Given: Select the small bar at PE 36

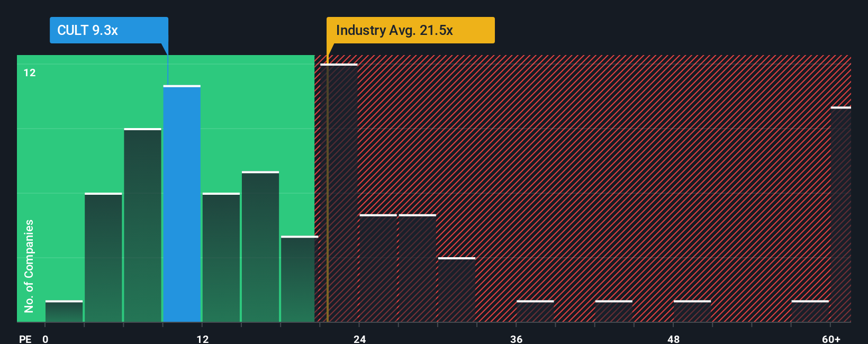Looking at the screenshot, I should pyautogui.click(x=535, y=311).
